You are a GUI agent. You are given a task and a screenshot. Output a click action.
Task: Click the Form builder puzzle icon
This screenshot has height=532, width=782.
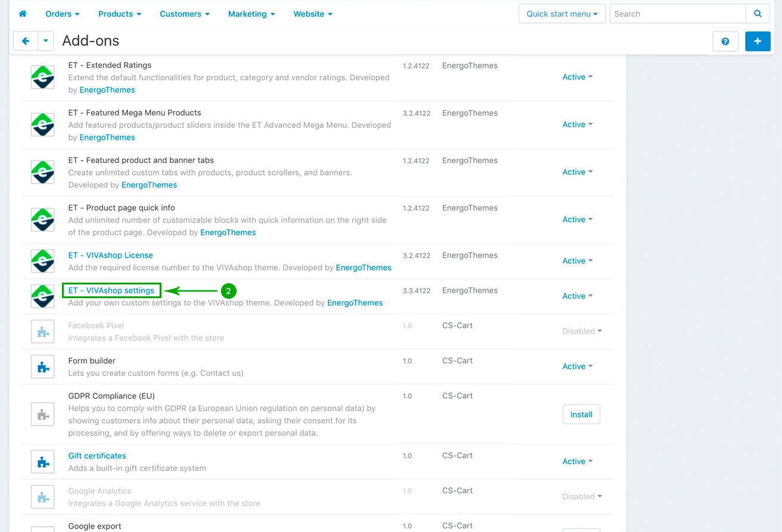(42, 367)
